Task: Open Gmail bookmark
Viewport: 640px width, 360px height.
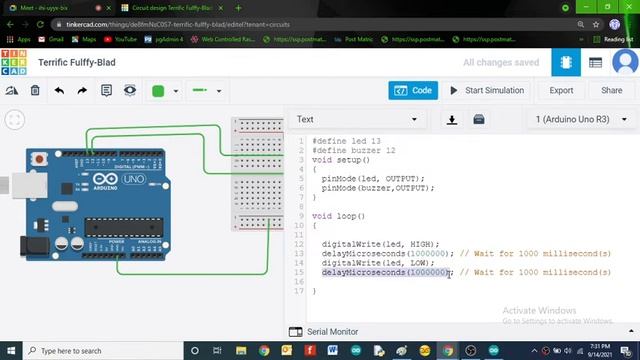Action: (x=51, y=40)
